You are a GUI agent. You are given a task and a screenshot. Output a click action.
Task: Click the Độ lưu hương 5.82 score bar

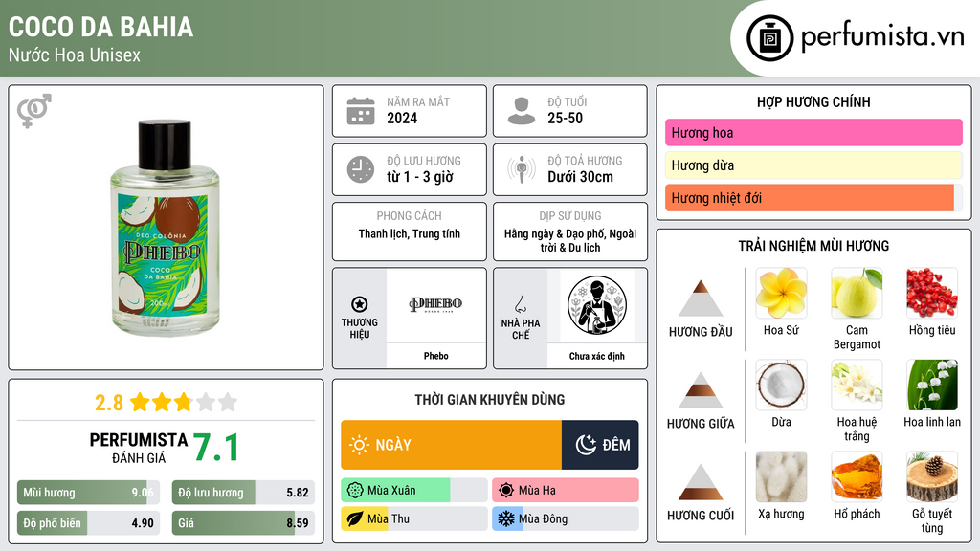tap(243, 493)
